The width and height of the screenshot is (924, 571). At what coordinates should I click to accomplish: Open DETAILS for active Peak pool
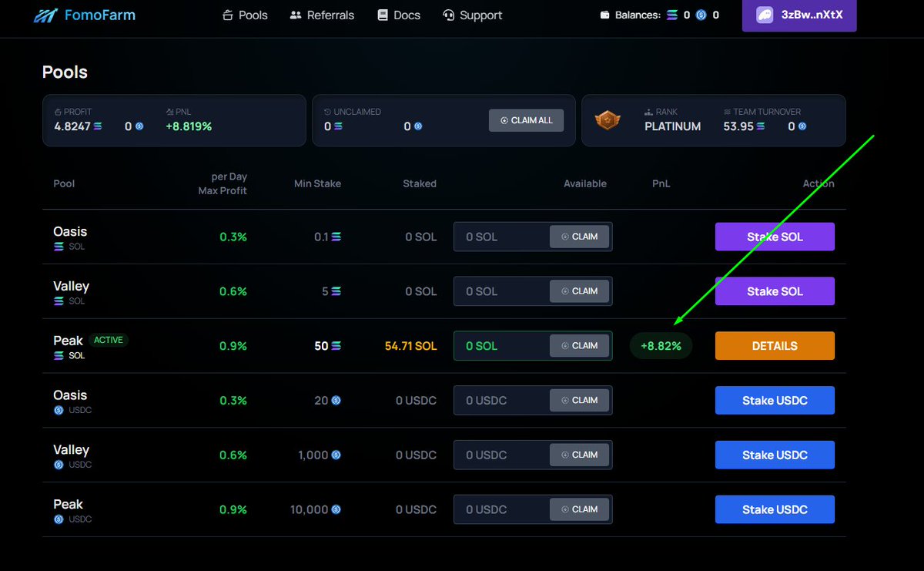pos(775,346)
